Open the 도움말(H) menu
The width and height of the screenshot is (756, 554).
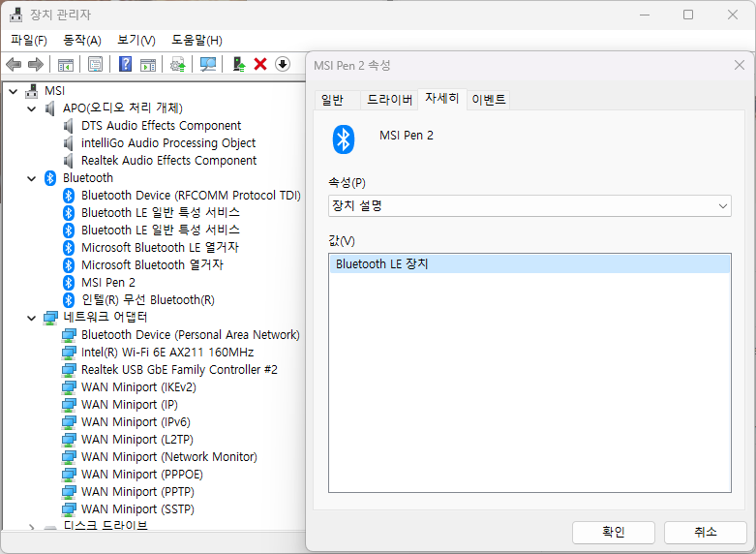click(x=197, y=40)
